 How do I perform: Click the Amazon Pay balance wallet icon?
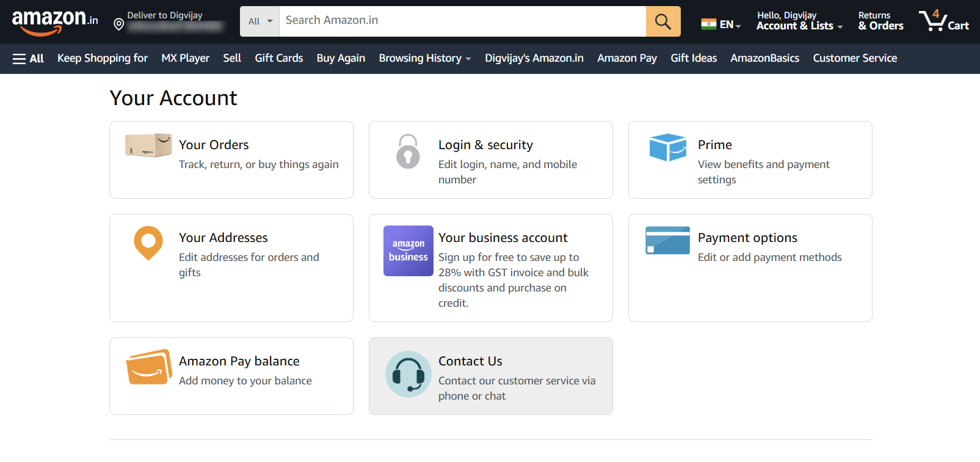click(x=149, y=367)
